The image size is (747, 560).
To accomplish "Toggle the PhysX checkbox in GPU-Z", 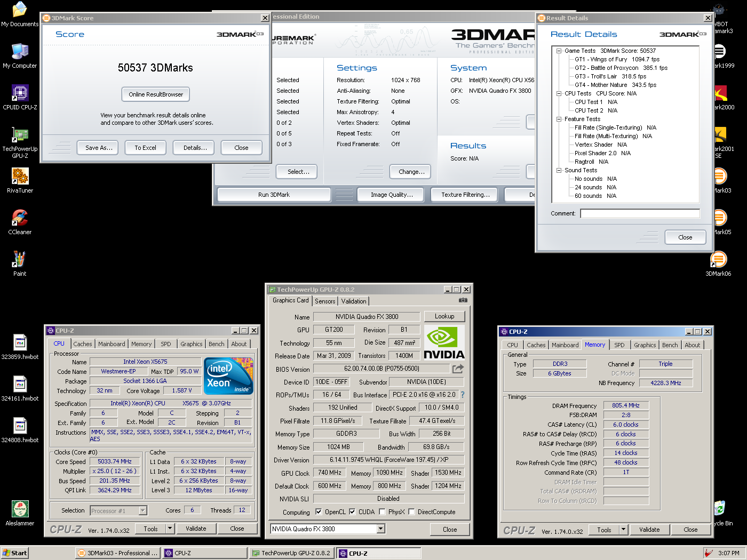I will click(382, 512).
